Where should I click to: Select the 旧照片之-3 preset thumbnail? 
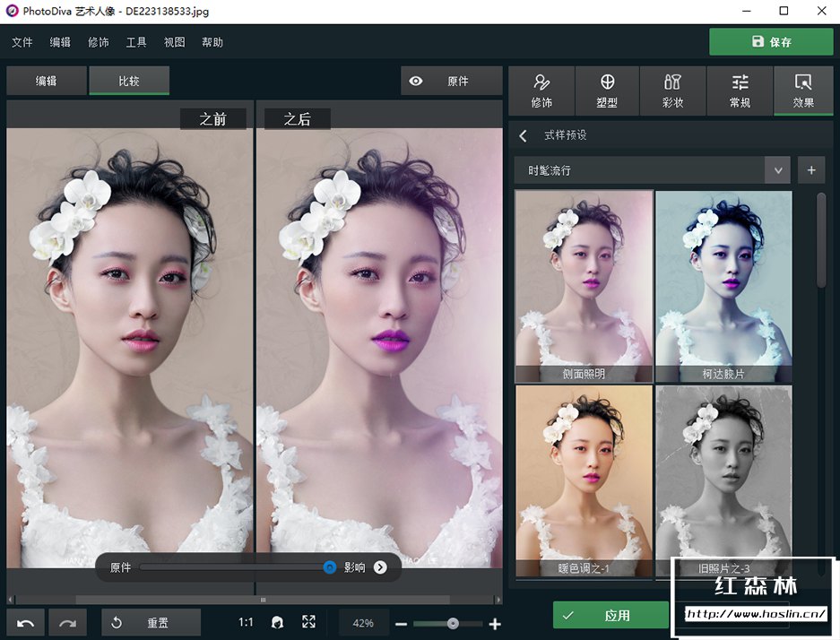click(x=723, y=481)
